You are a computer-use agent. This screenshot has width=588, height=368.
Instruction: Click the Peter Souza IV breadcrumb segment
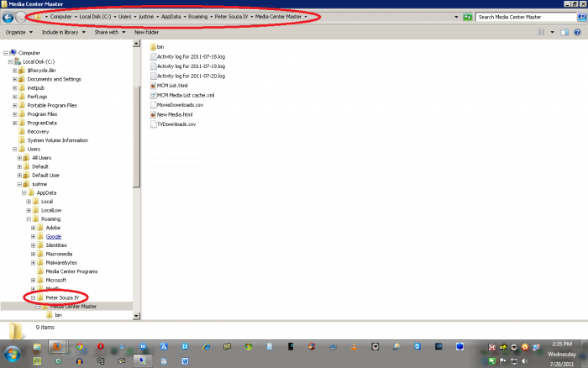pos(231,17)
